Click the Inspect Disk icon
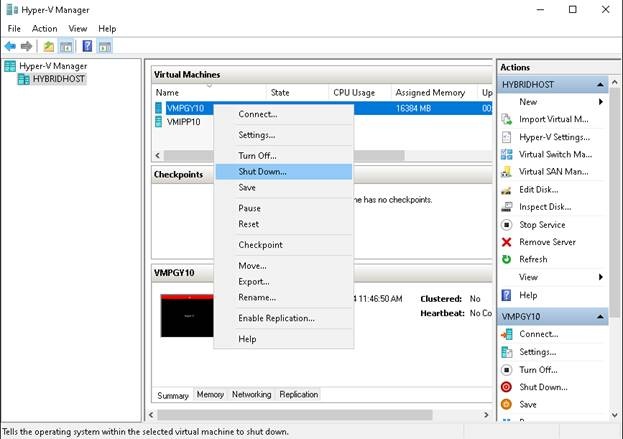The width and height of the screenshot is (623, 439). click(507, 207)
